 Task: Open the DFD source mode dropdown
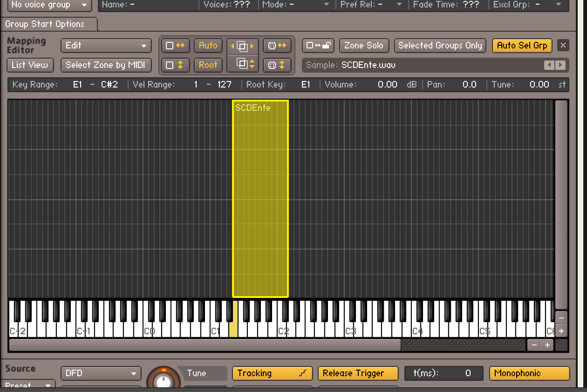pos(101,373)
